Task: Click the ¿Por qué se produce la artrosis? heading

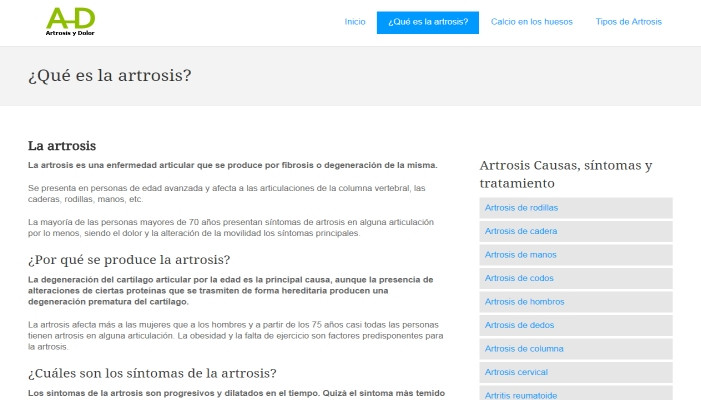Action: click(130, 260)
